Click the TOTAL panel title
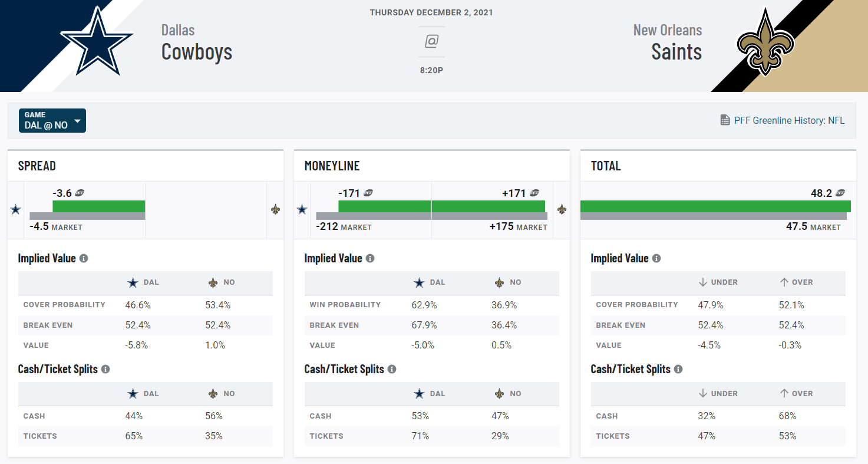 (606, 166)
